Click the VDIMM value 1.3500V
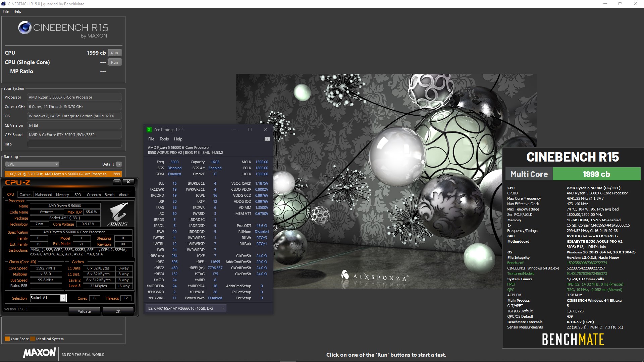Viewport: 644px width, 362px height. click(262, 207)
